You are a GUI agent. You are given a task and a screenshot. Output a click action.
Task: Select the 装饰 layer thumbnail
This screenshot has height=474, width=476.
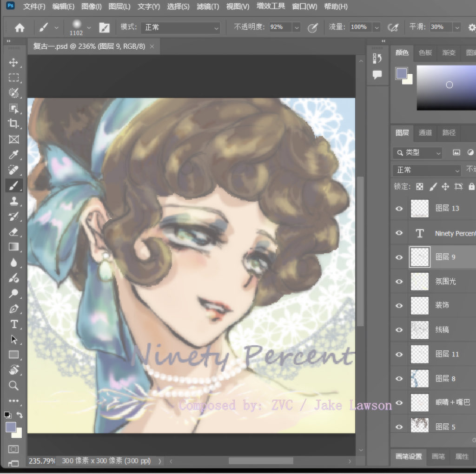tap(420, 306)
